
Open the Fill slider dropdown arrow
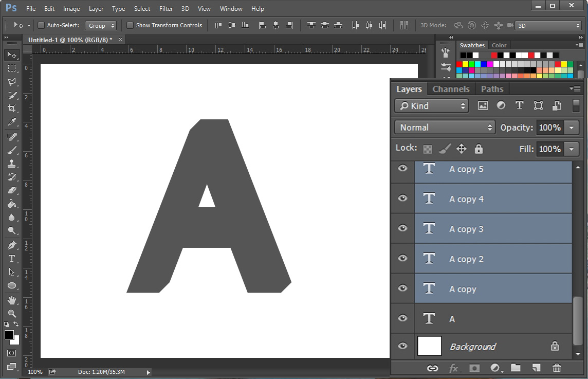tap(572, 149)
